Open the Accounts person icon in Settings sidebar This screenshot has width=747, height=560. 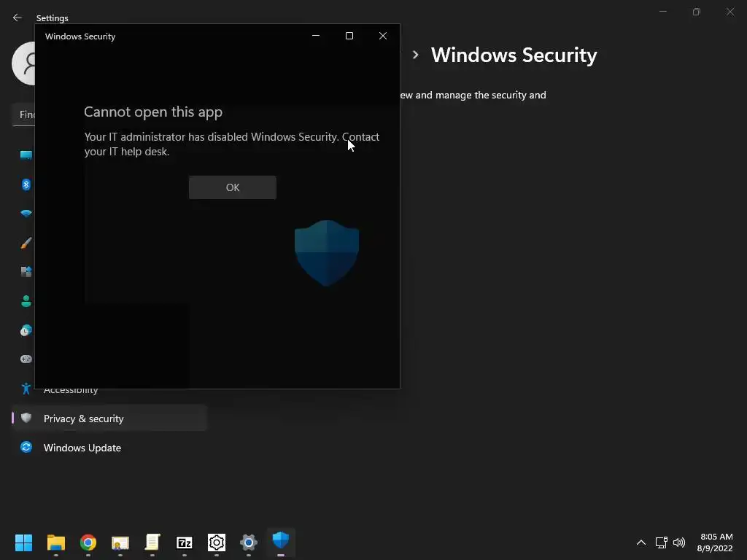click(x=26, y=301)
